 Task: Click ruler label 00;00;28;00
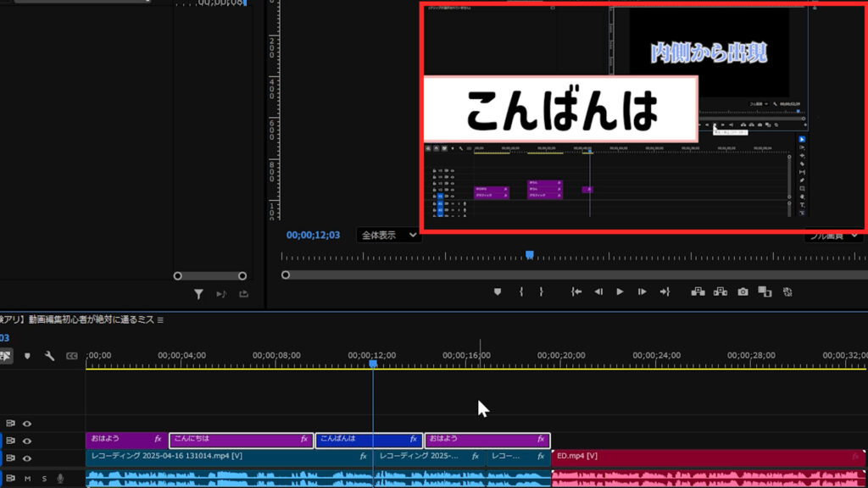click(x=751, y=355)
